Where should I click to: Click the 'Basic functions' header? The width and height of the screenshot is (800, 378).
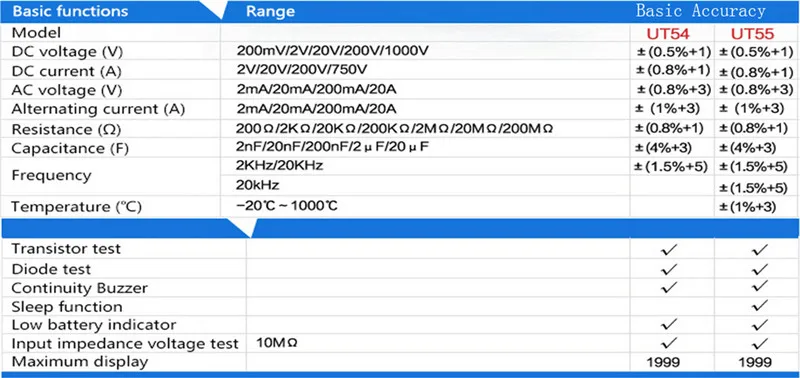[70, 11]
